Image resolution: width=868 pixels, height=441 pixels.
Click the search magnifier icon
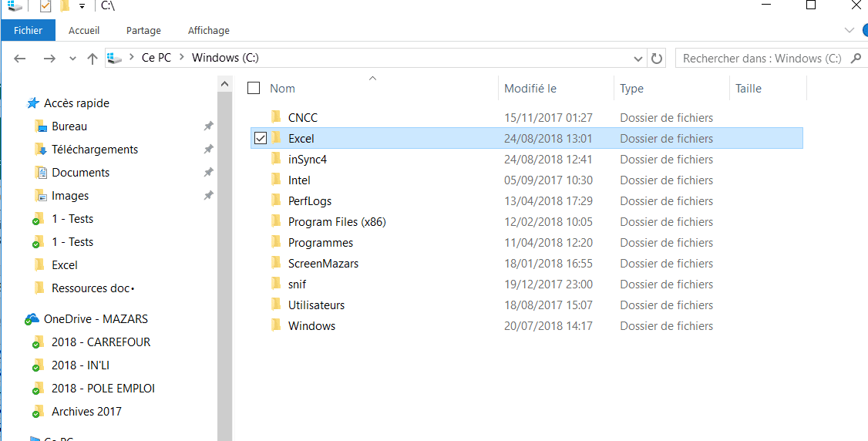point(855,59)
